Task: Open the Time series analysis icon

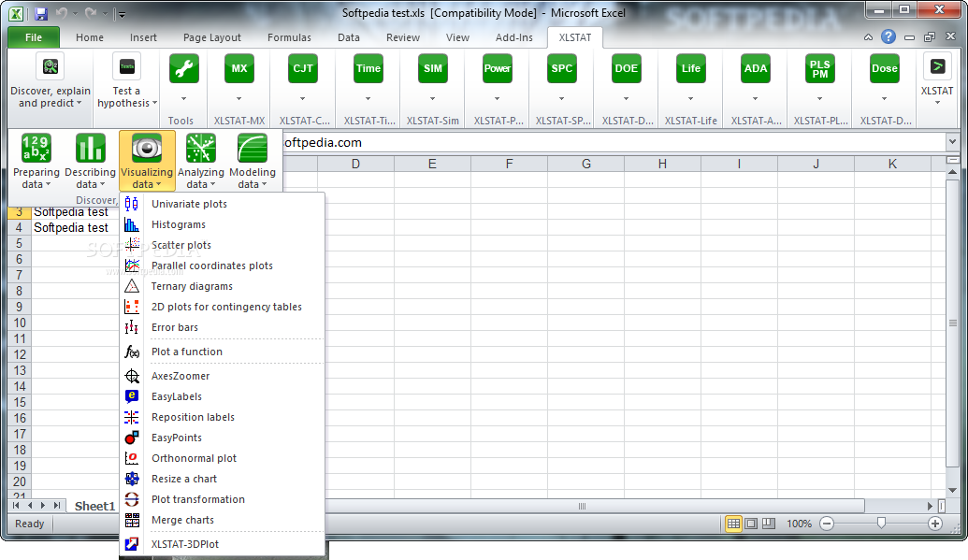Action: coord(368,68)
